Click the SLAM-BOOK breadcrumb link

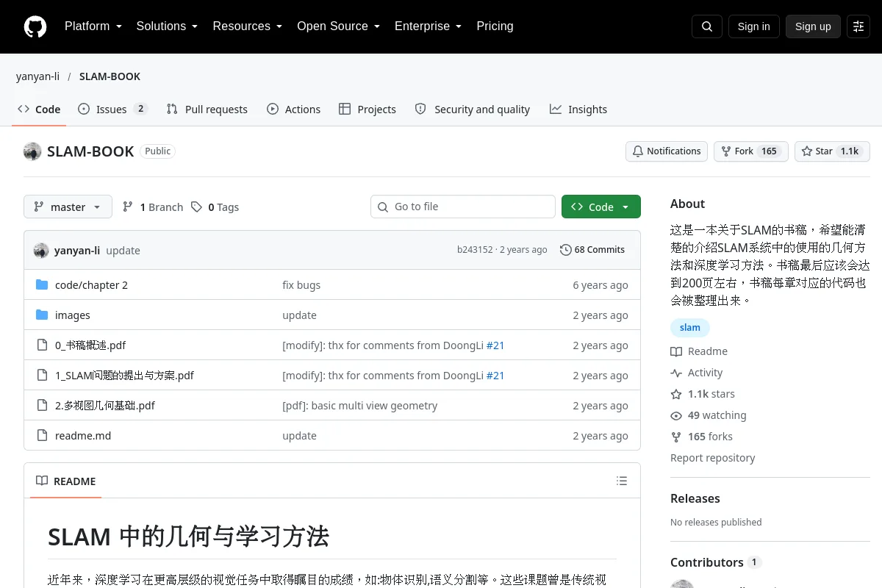point(110,76)
